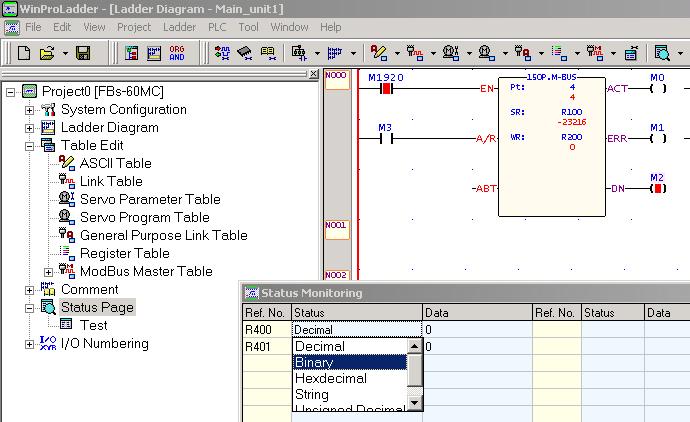Open dropdown arrow beside the network configuration icon
The width and height of the screenshot is (690, 422).
pyautogui.click(x=317, y=53)
